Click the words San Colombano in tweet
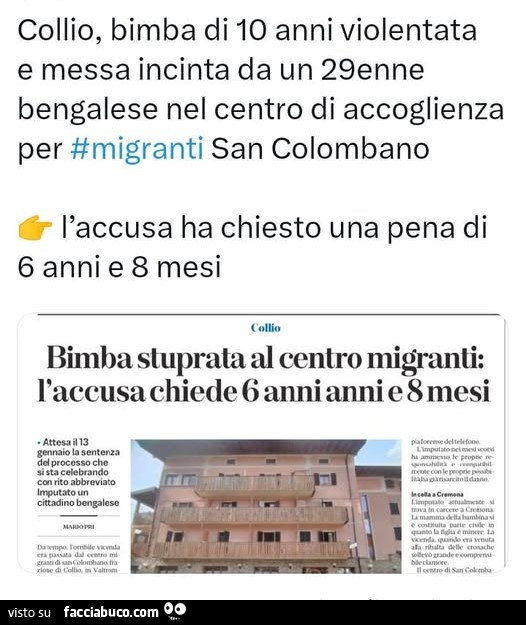 pyautogui.click(x=320, y=149)
